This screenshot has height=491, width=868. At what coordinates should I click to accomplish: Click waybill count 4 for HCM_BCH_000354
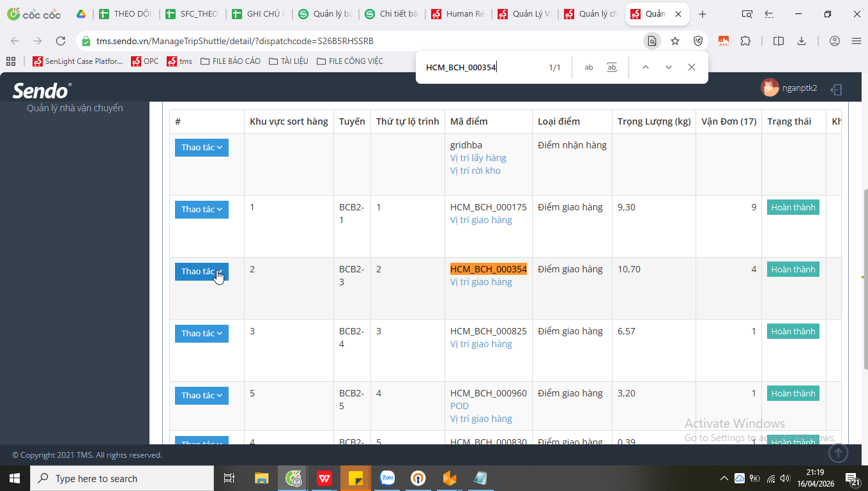(x=754, y=269)
